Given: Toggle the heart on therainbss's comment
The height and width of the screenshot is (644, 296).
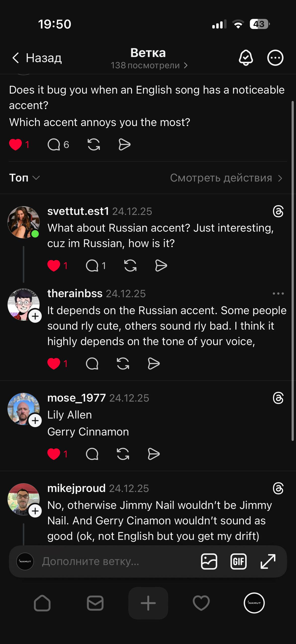Looking at the screenshot, I should pos(54,364).
